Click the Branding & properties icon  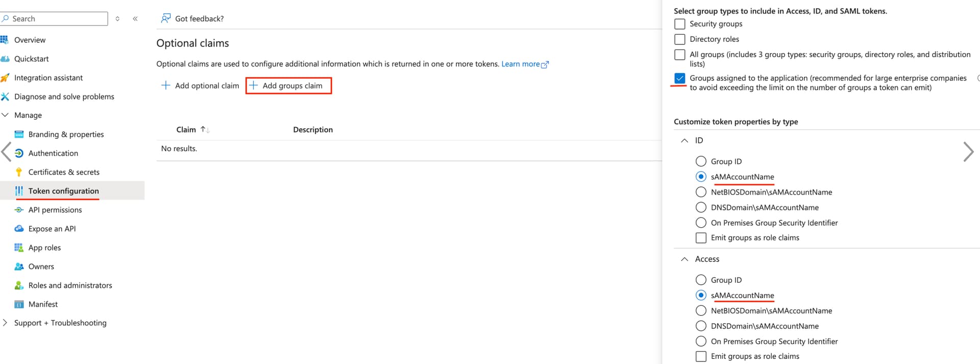click(19, 134)
